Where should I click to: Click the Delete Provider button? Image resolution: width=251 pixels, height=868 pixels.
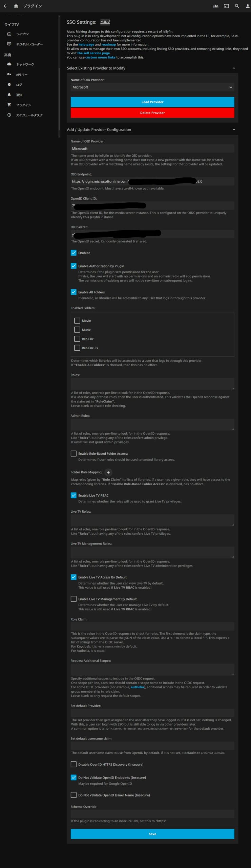[152, 113]
